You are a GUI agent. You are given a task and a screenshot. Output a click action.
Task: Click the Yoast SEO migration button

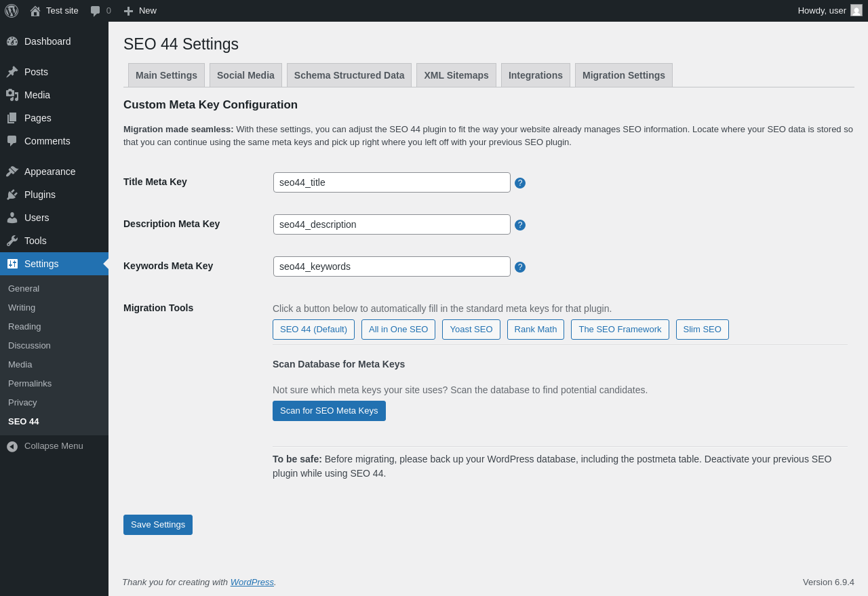click(x=471, y=330)
